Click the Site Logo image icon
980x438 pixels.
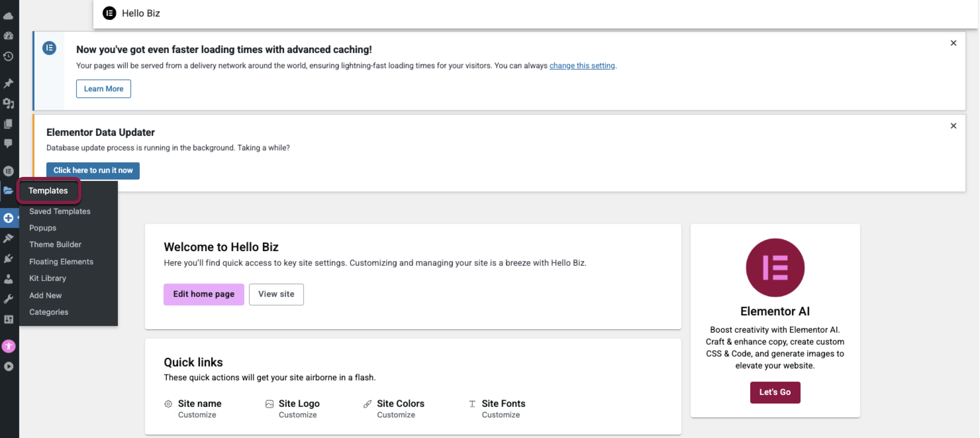coord(269,404)
